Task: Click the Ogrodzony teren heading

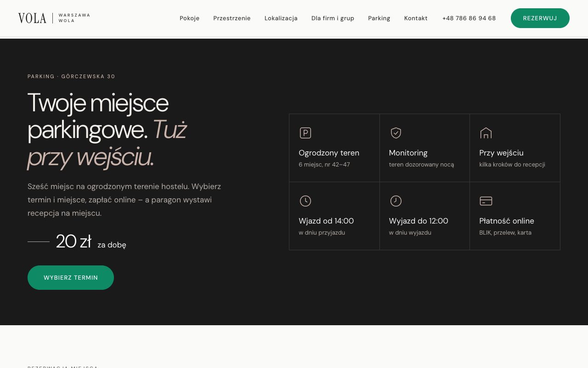Action: (x=329, y=153)
